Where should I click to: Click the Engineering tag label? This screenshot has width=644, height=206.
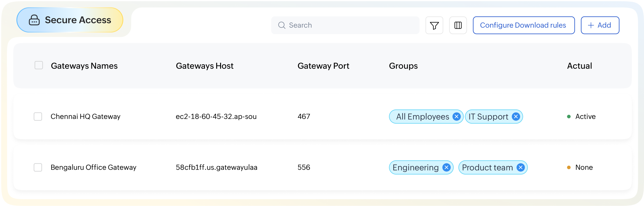pyautogui.click(x=415, y=168)
